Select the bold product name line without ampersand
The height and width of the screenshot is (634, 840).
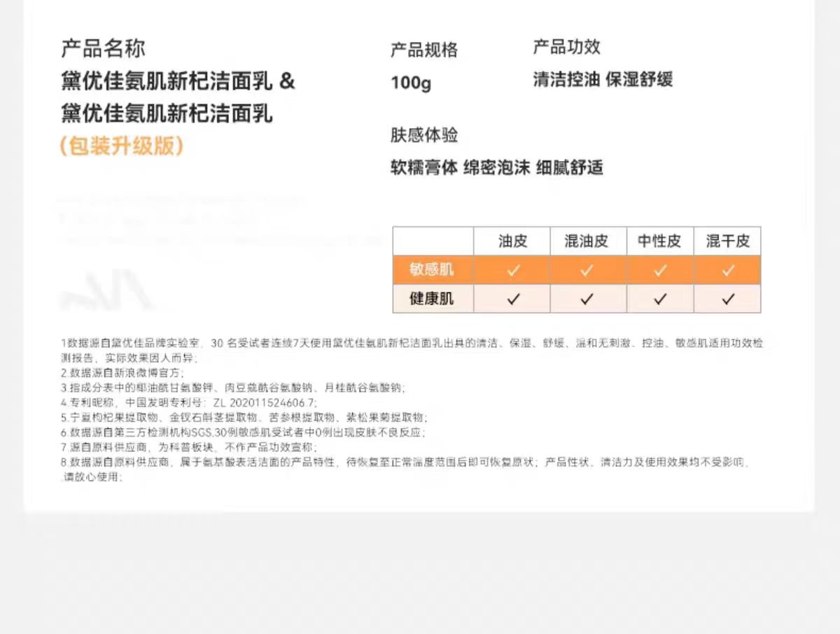coord(167,113)
